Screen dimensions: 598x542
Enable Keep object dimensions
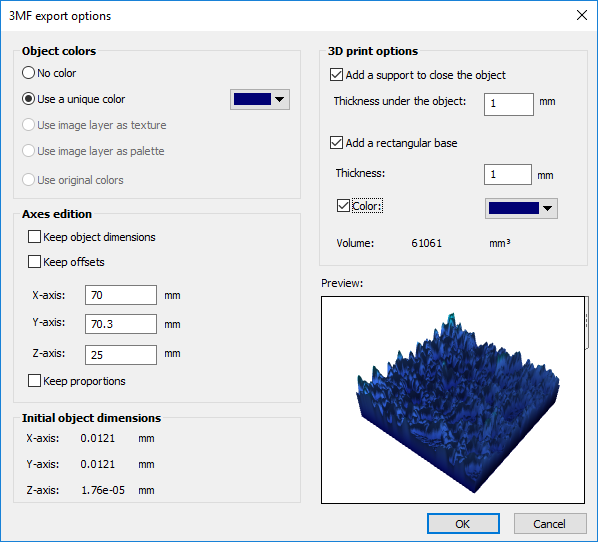point(34,236)
